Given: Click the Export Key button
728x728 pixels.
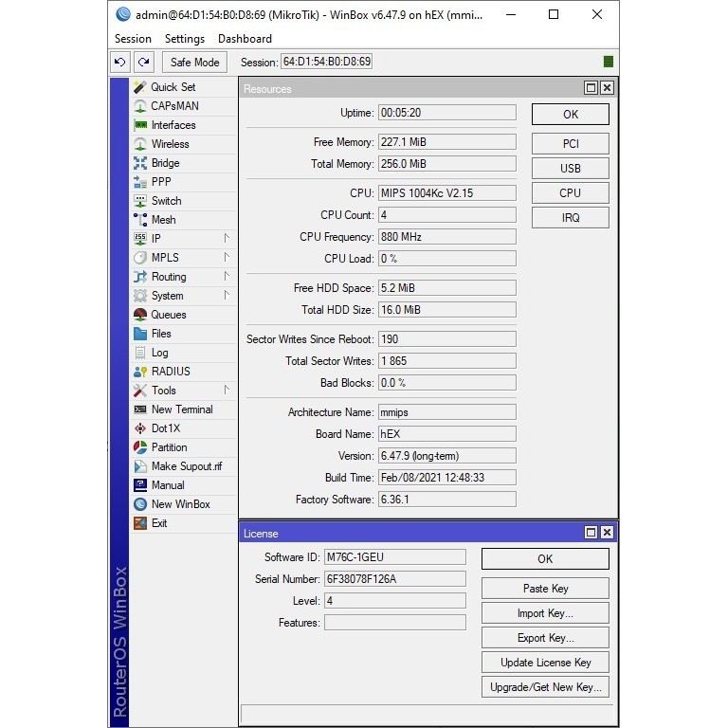Looking at the screenshot, I should (545, 638).
